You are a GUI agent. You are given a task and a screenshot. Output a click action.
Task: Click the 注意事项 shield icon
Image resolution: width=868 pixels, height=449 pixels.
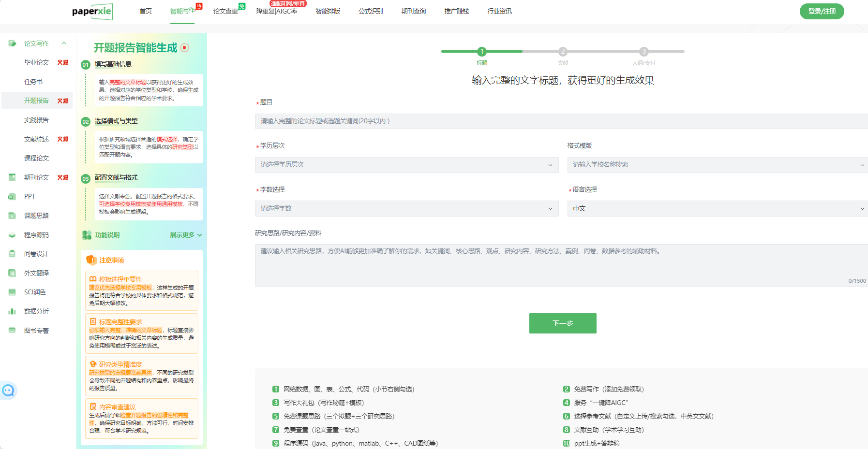pos(91,260)
